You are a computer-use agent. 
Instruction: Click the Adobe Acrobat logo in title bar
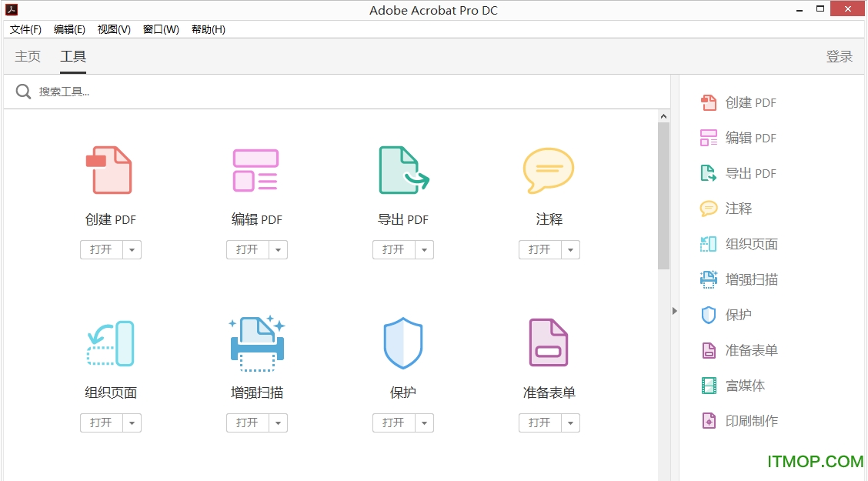tap(12, 9)
